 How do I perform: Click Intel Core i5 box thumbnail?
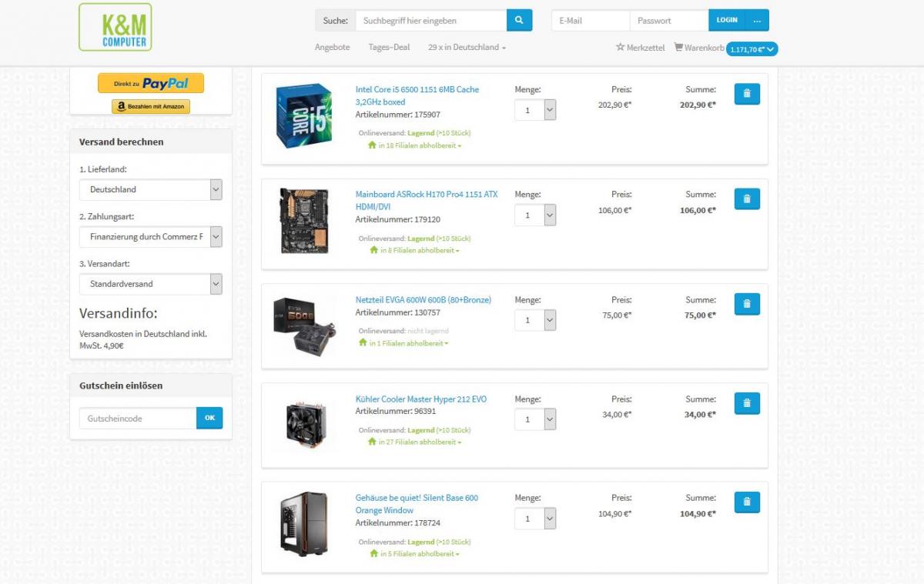point(304,115)
